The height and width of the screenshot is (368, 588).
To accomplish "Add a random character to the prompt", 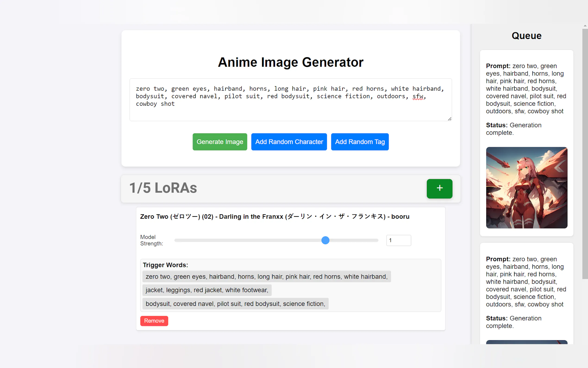I will pos(289,142).
